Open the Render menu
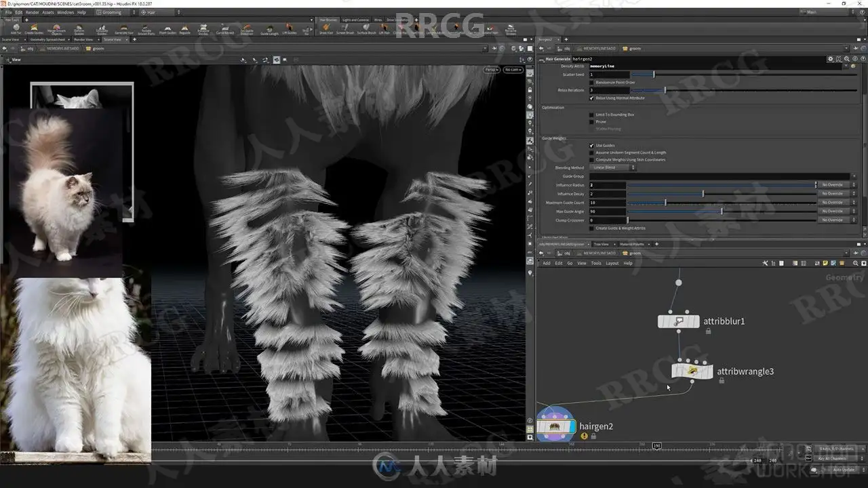868x488 pixels. [x=32, y=12]
